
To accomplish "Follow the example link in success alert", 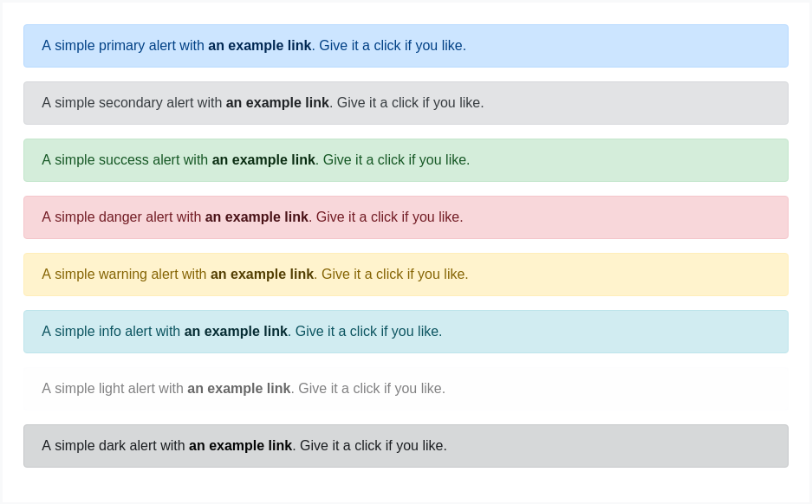I will point(263,160).
